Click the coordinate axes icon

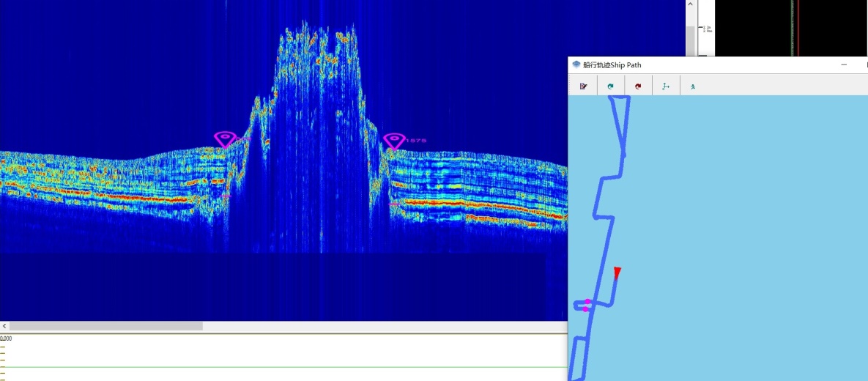click(665, 86)
